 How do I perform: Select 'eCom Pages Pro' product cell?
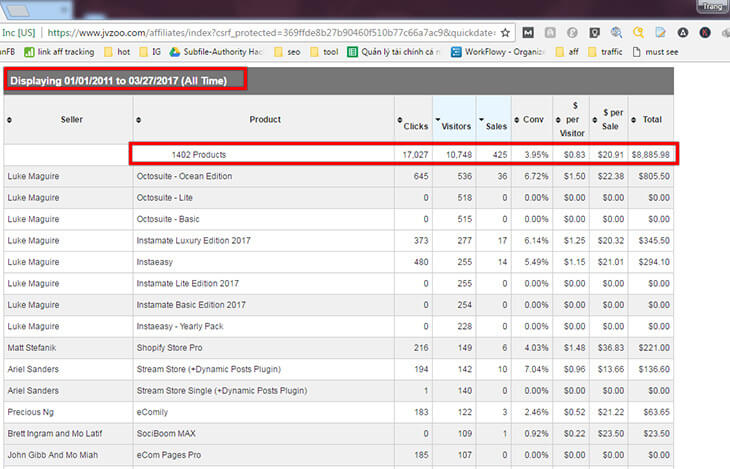[264, 455]
